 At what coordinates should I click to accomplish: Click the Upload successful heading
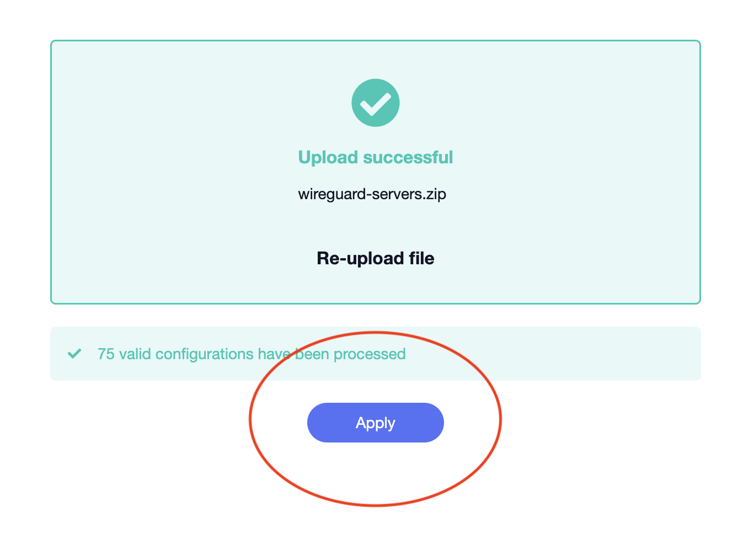pos(375,157)
